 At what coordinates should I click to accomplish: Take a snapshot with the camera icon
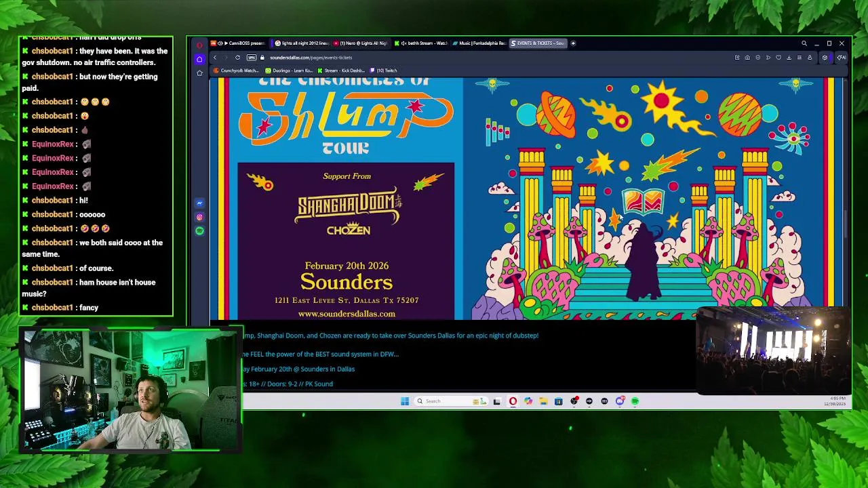click(x=747, y=58)
